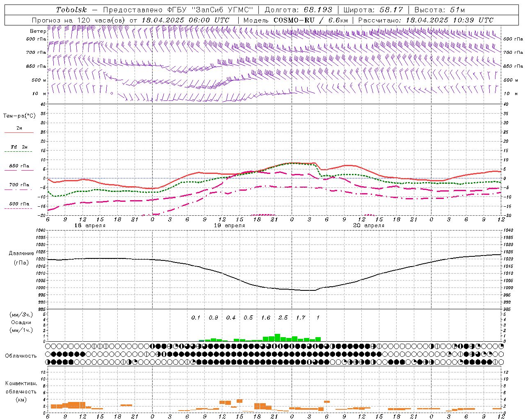
Task: Click "Прогноз на 120 часа(ов)" header text
Action: (79, 20)
